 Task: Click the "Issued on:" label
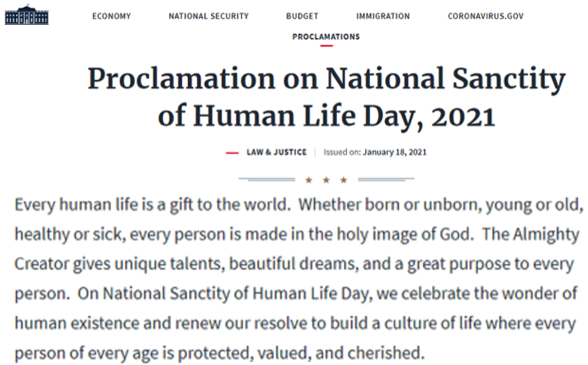341,152
